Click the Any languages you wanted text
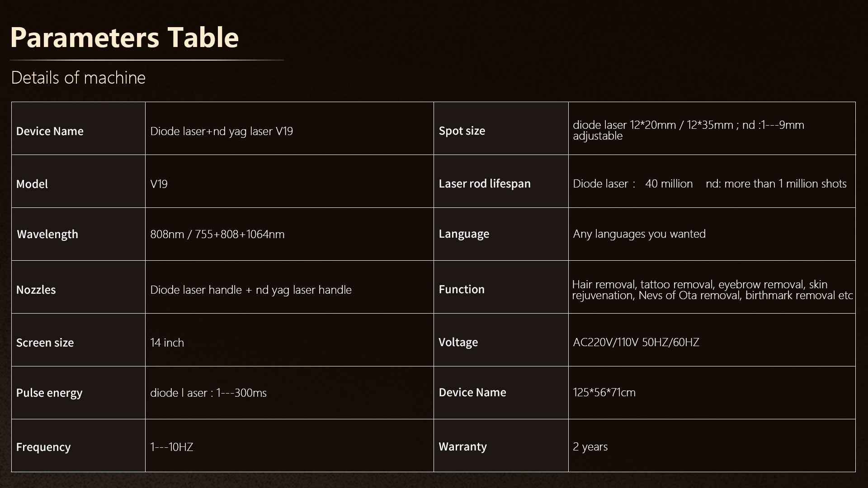Screen dimensions: 868x488 pyautogui.click(x=639, y=234)
